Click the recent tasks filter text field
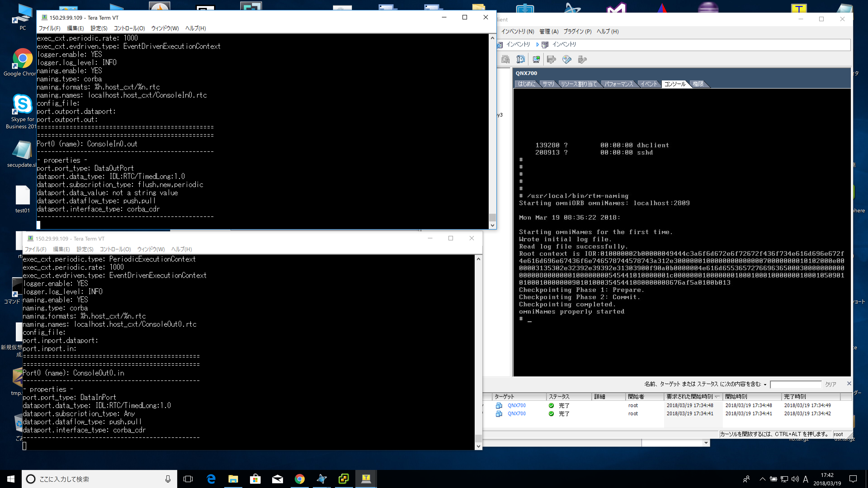This screenshot has height=488, width=868. point(796,384)
